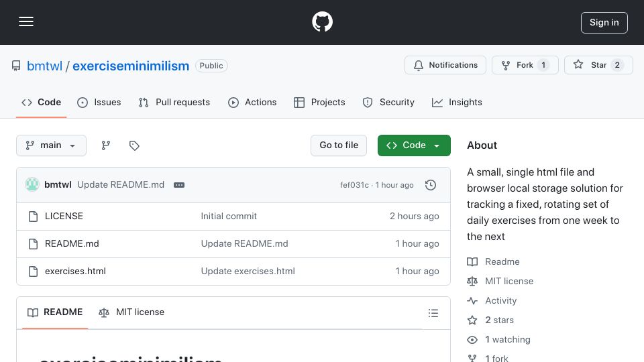Open the MIT license link in About

[509, 281]
